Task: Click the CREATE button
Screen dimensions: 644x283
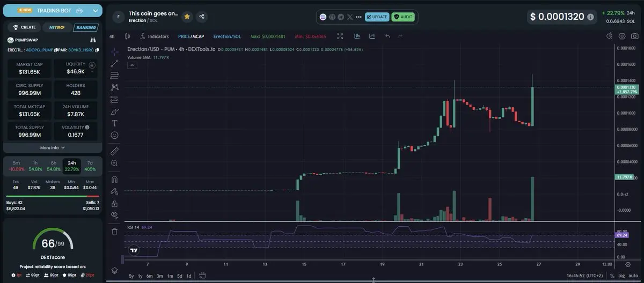Action: pos(24,27)
